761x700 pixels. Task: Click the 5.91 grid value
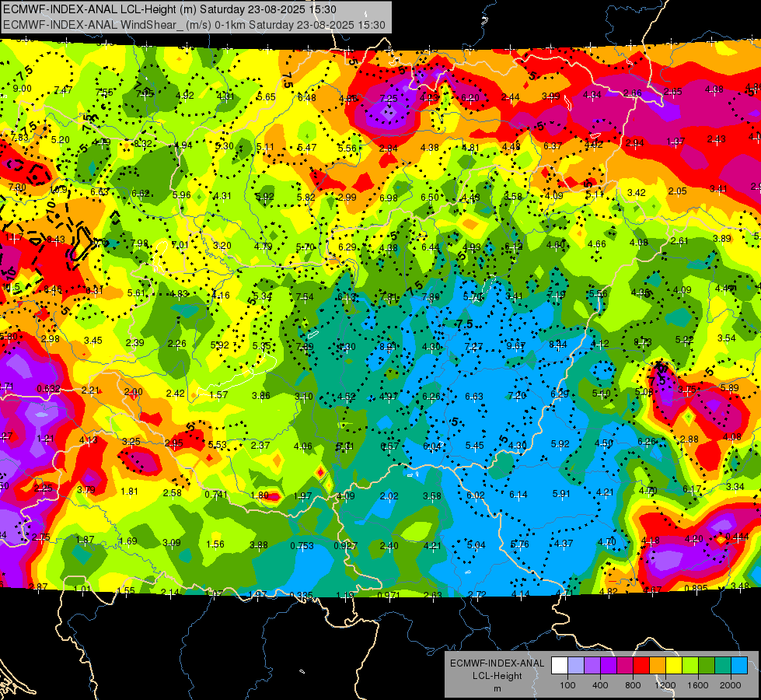tap(561, 494)
